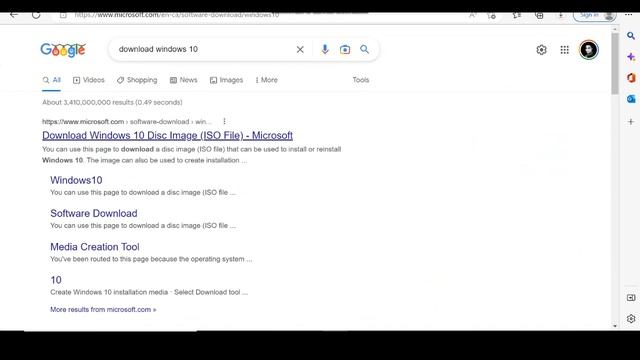This screenshot has width=640, height=360.
Task: Switch to the Videos tab
Action: 89,80
